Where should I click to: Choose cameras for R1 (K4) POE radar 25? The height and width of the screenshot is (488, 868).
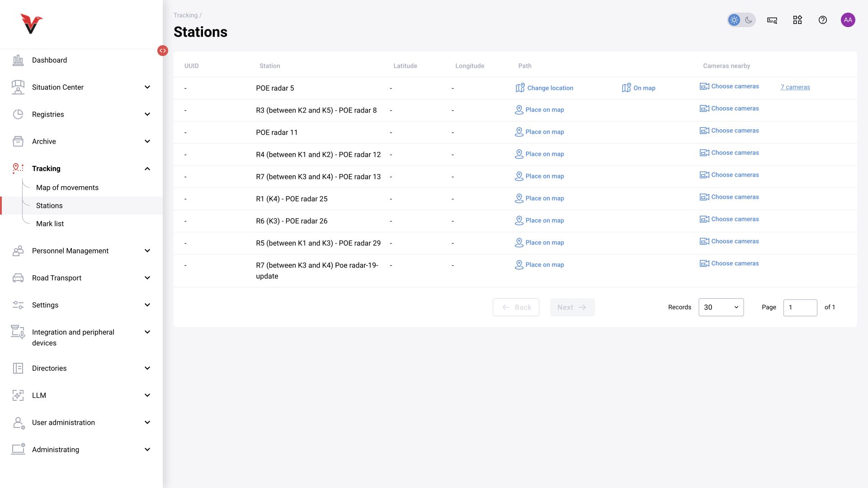click(729, 197)
